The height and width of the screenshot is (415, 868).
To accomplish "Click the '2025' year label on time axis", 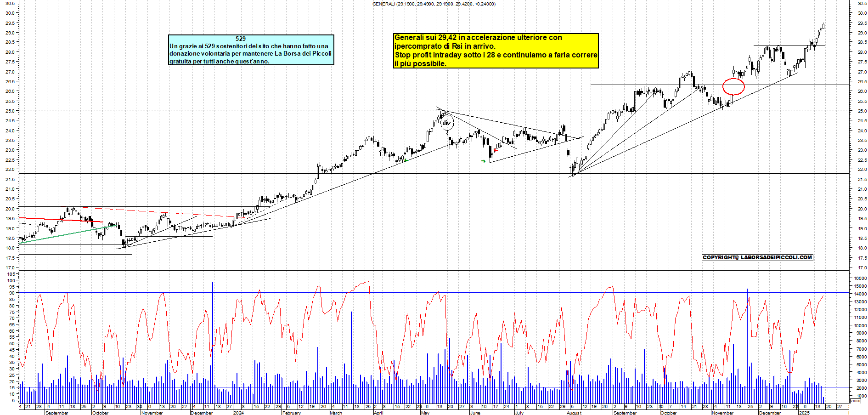I will 805,413.
